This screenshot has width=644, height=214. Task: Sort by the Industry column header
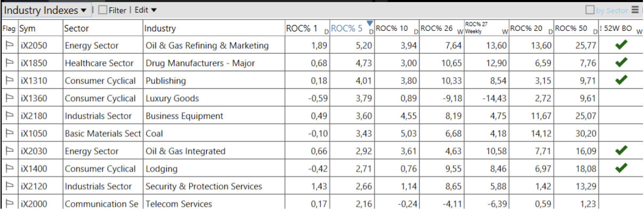[x=160, y=29]
